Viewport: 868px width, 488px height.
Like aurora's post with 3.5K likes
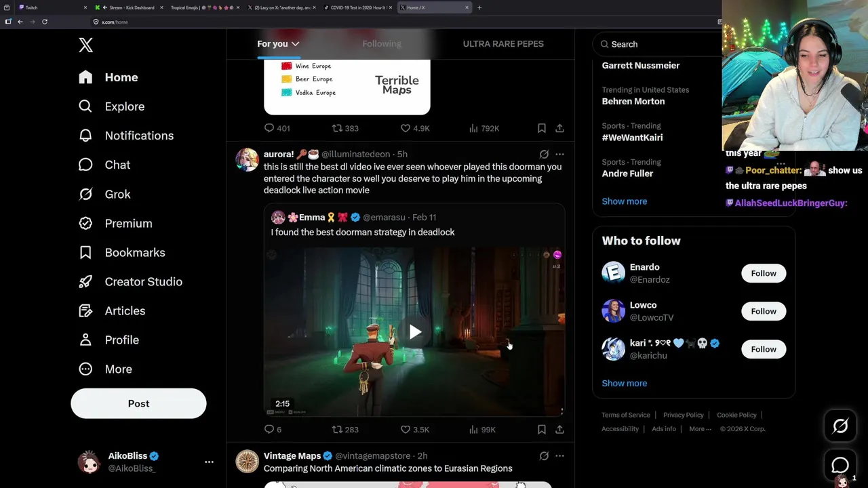(415, 429)
